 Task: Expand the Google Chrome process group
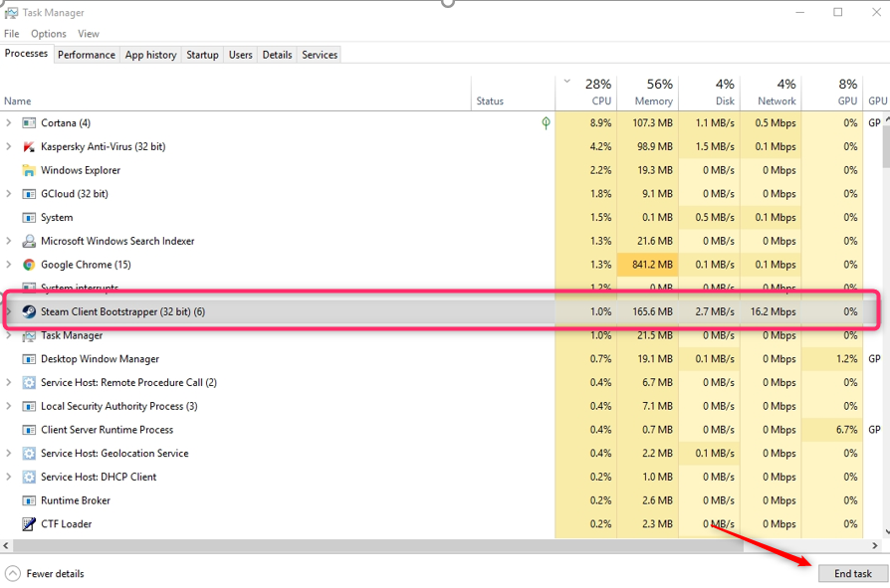9,265
